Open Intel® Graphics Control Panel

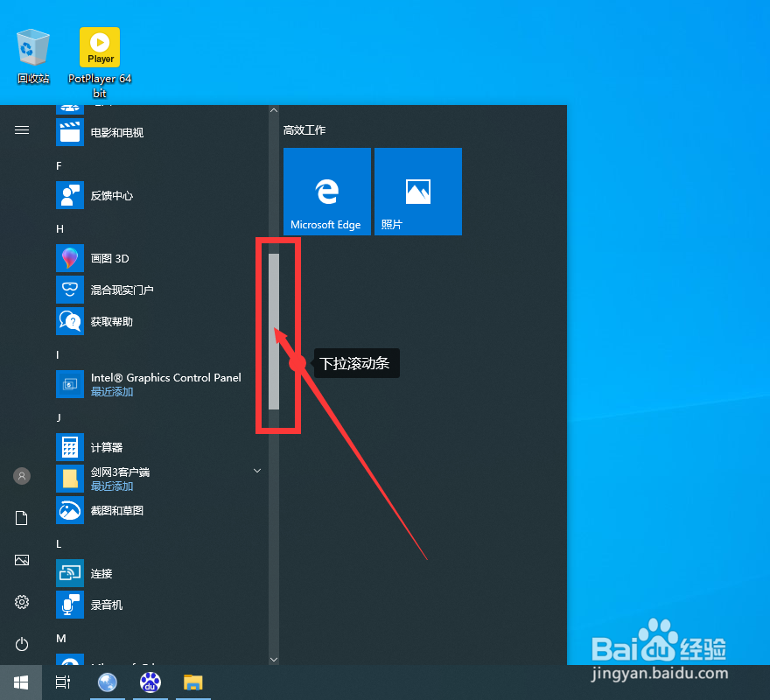click(166, 377)
